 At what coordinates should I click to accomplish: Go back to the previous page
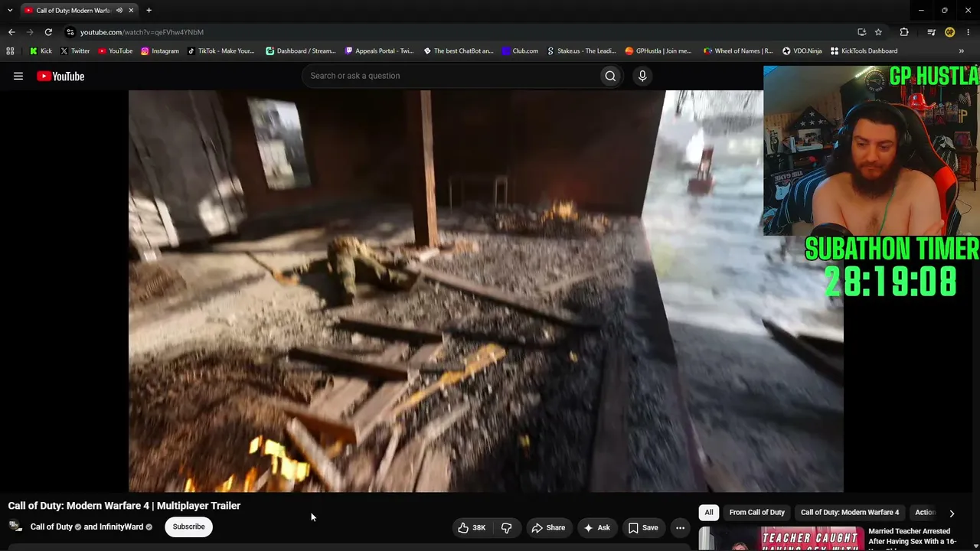click(x=11, y=32)
